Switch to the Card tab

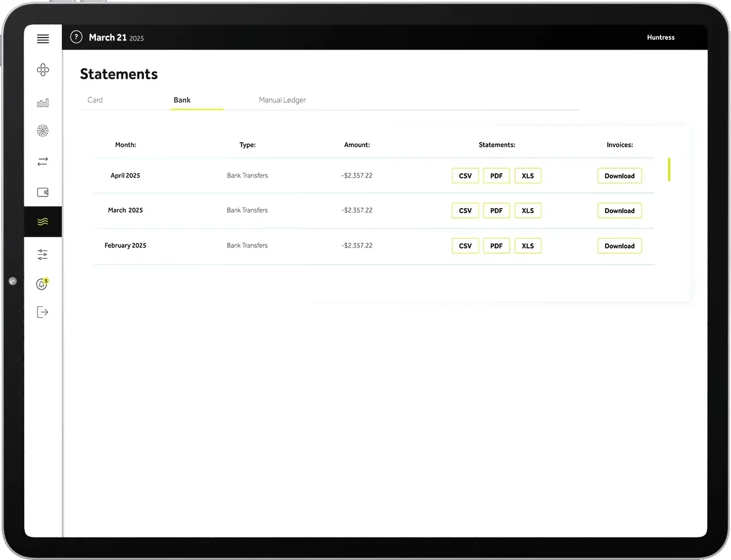click(x=95, y=100)
